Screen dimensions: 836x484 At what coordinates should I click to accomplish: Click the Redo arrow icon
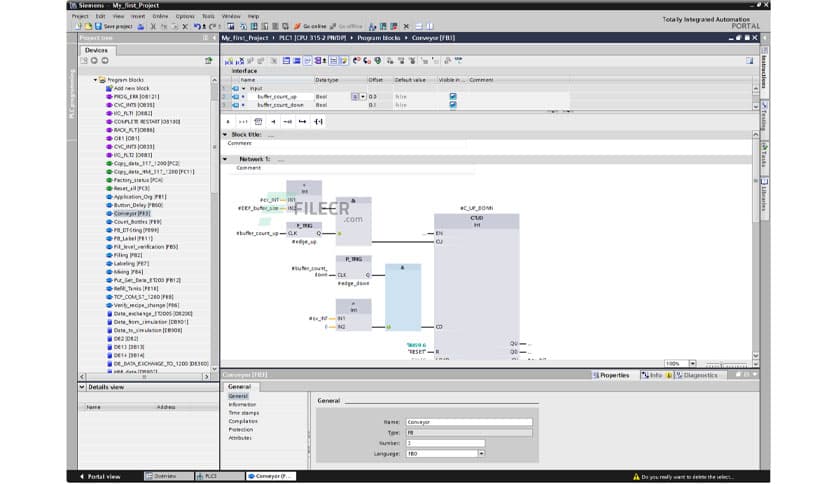[x=212, y=26]
